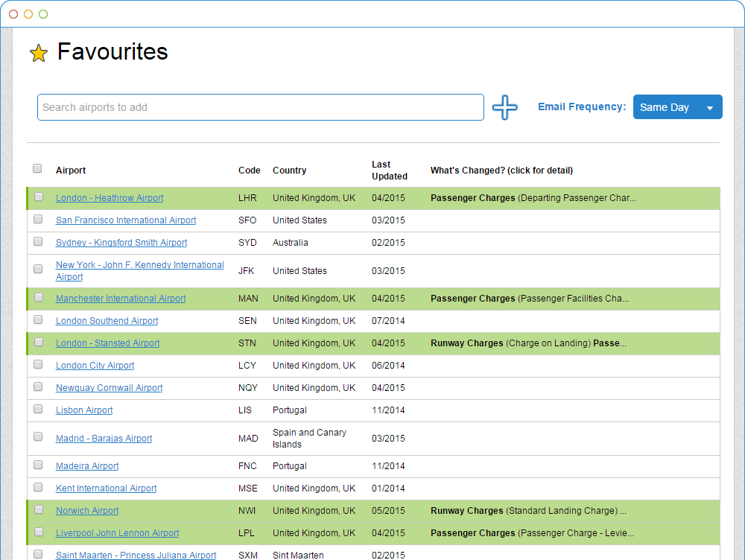
Task: Select the London City Airport checkbox
Action: coord(39,364)
